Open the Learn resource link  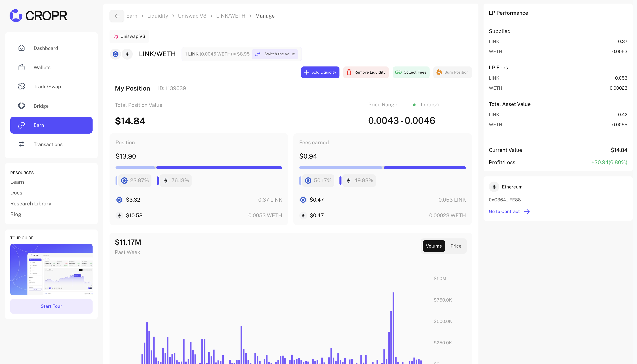pos(17,182)
